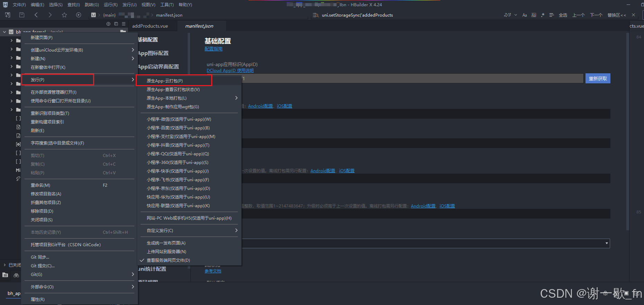644x305 pixels.
Task: Expand 创建uniCloud云开发环境(B) submenu
Action: [x=79, y=50]
